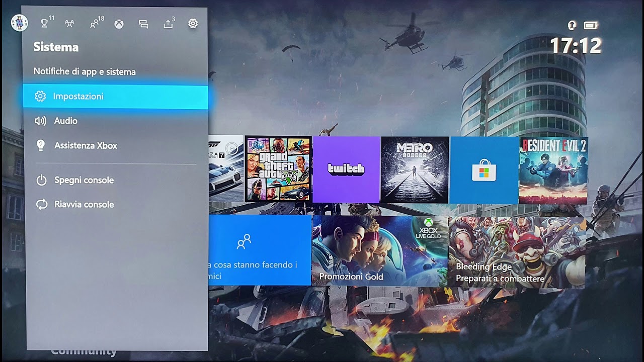Select the Xbox home guide icon
The width and height of the screenshot is (644, 362).
tap(119, 23)
